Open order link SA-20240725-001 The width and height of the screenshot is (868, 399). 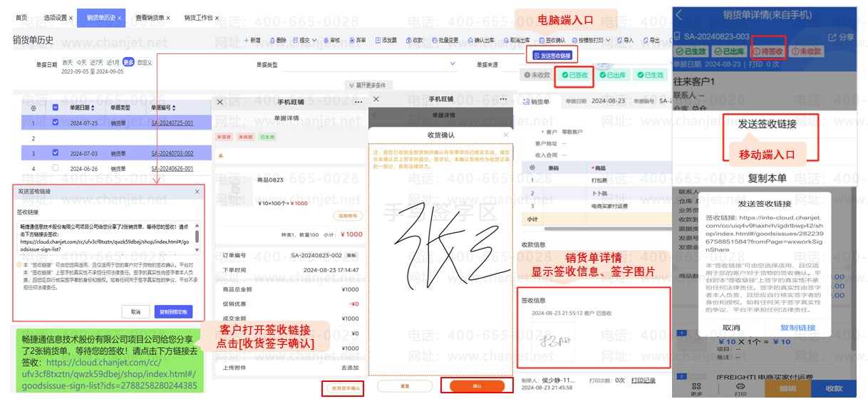[172, 123]
